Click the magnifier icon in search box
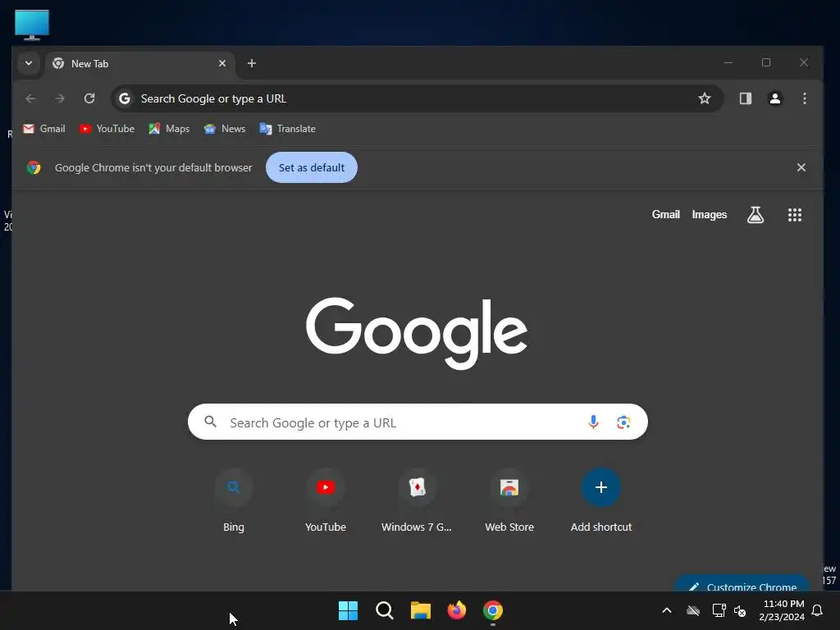 click(x=211, y=422)
